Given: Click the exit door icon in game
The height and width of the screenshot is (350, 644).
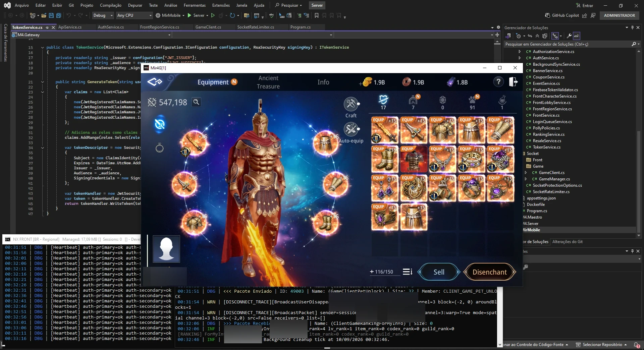Looking at the screenshot, I should coord(513,82).
